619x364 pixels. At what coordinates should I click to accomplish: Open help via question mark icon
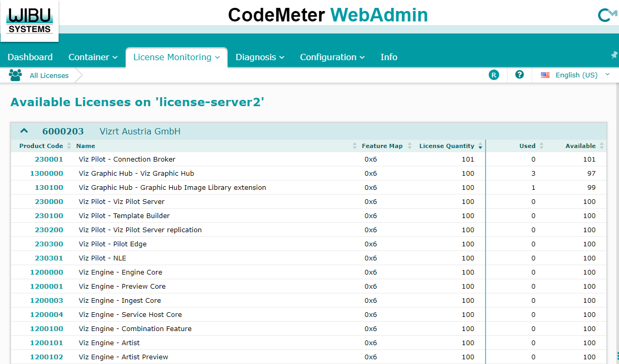[520, 75]
